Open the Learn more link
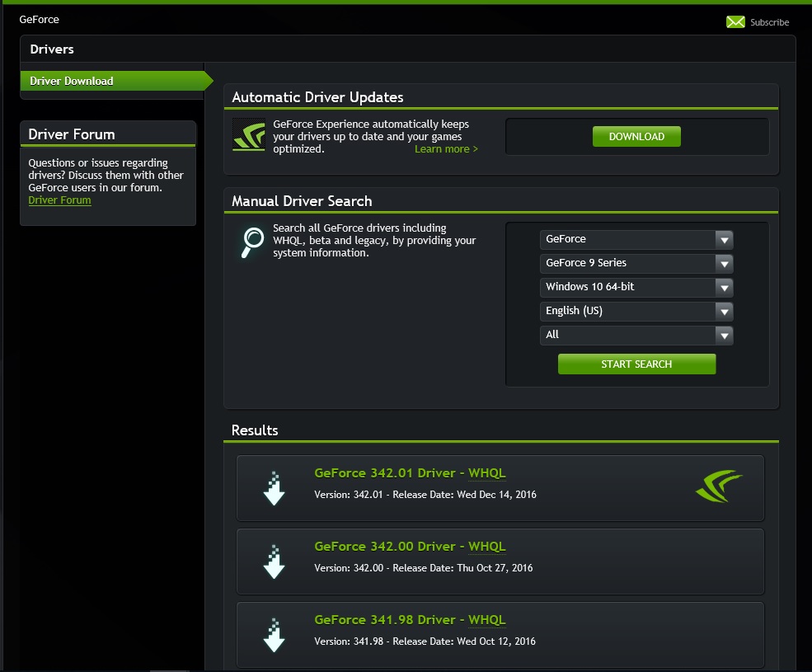 coord(446,149)
